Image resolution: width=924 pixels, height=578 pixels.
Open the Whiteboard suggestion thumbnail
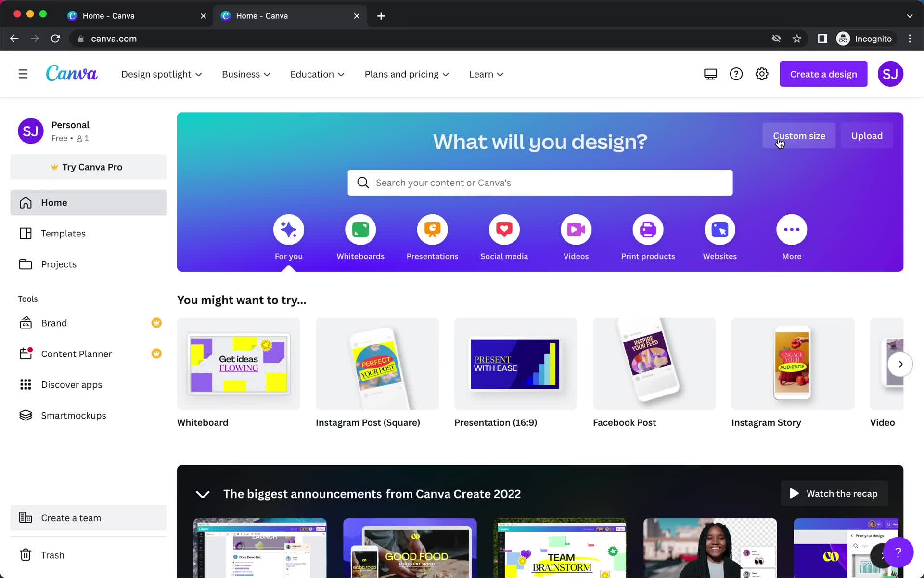coord(239,364)
